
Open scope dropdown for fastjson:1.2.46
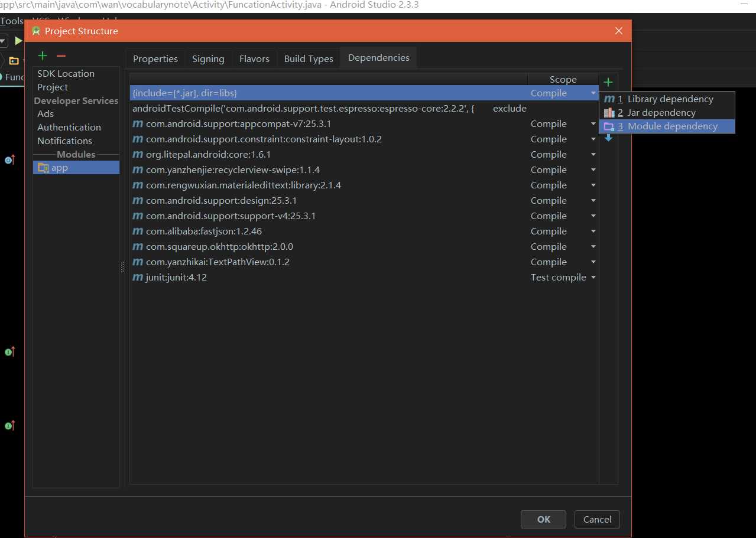point(593,231)
